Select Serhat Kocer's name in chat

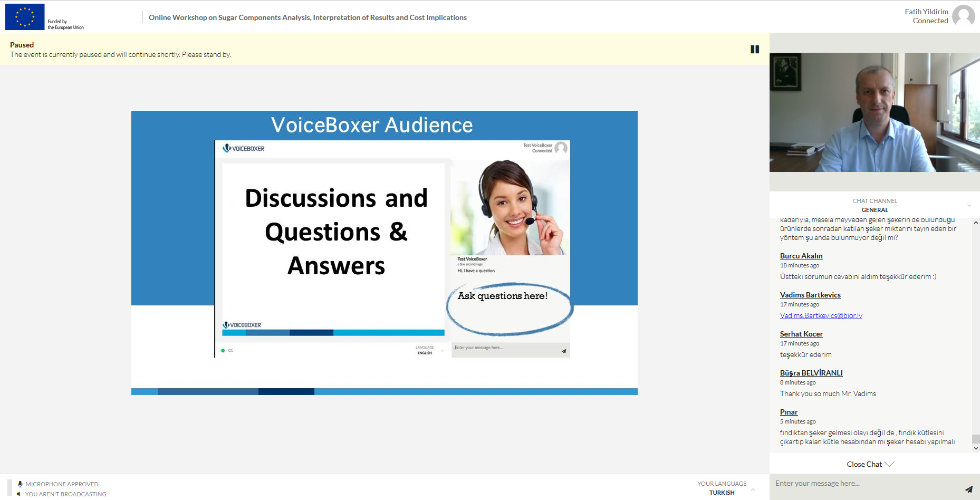801,334
